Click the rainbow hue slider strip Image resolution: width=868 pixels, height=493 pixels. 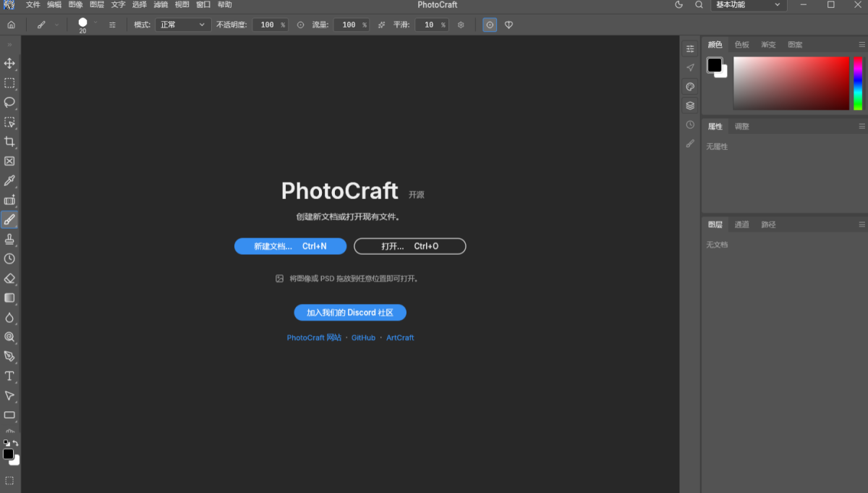(858, 83)
